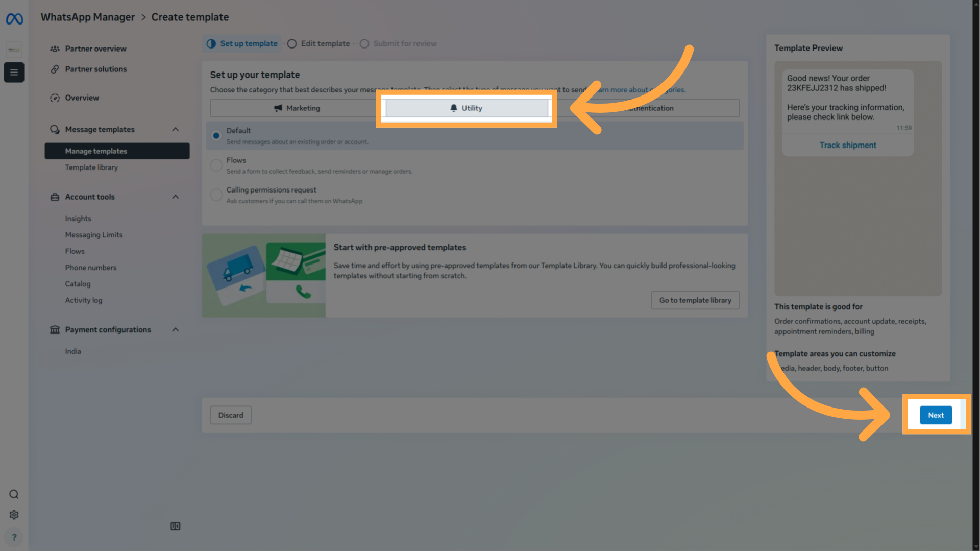Click the 'This template is good for' text

click(818, 307)
